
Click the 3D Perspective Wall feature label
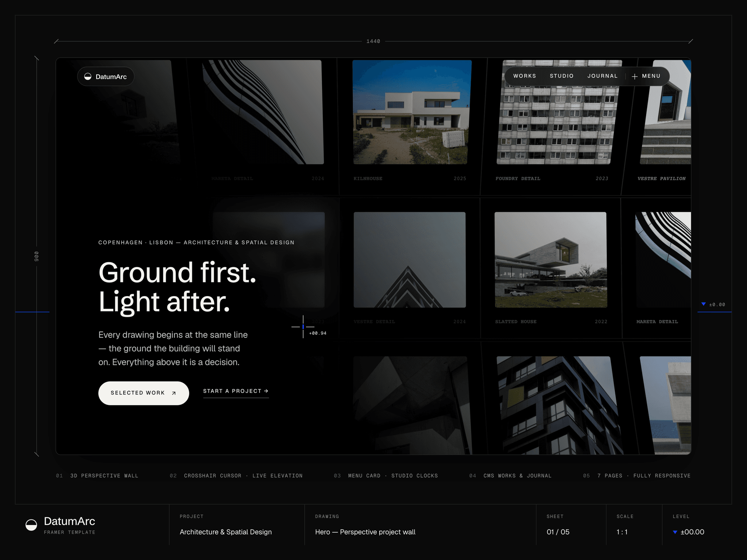pyautogui.click(x=104, y=476)
